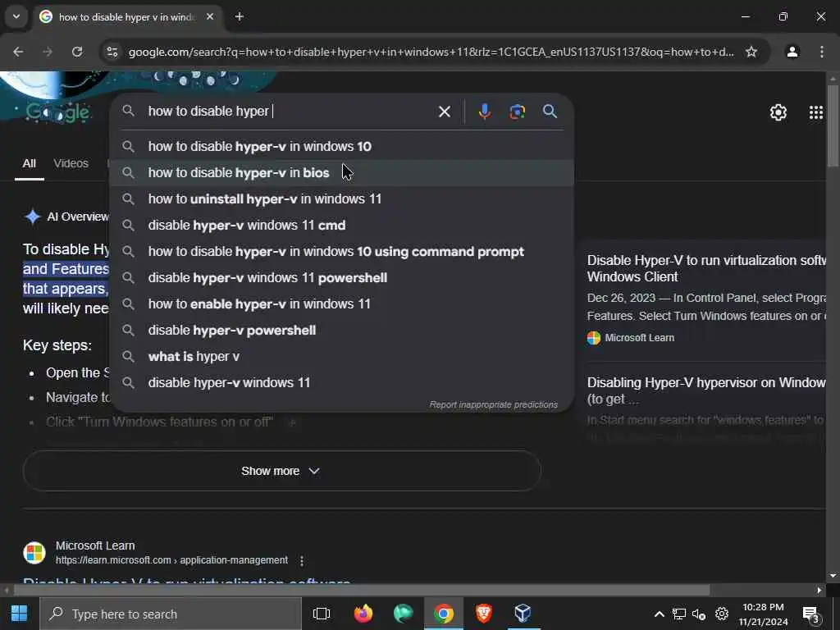The image size is (840, 630).
Task: Click the vertical page scrollbar thumb
Action: pos(833,126)
